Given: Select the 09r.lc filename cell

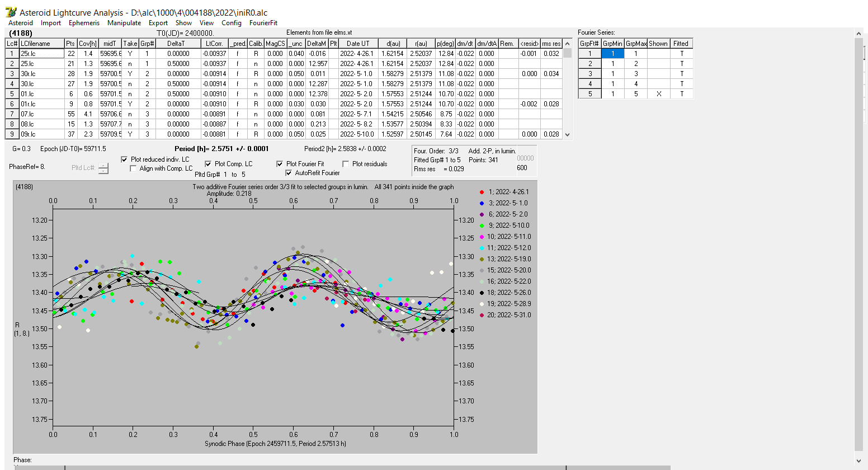Looking at the screenshot, I should (42, 134).
